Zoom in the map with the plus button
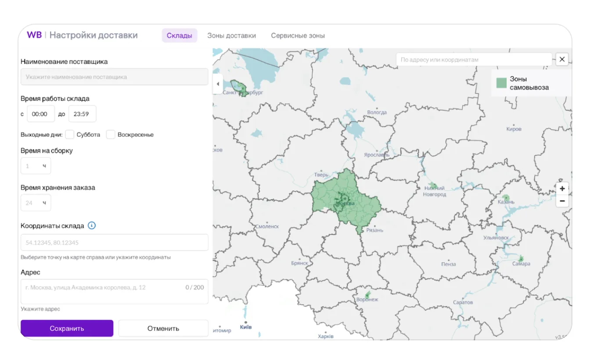This screenshot has height=364, width=590. pyautogui.click(x=562, y=189)
